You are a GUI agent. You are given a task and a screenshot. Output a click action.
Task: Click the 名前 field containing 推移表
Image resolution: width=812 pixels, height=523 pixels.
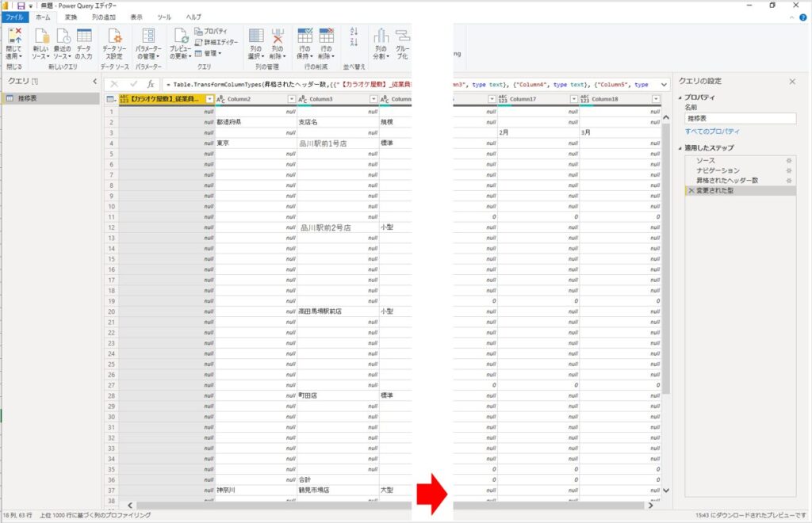point(740,118)
